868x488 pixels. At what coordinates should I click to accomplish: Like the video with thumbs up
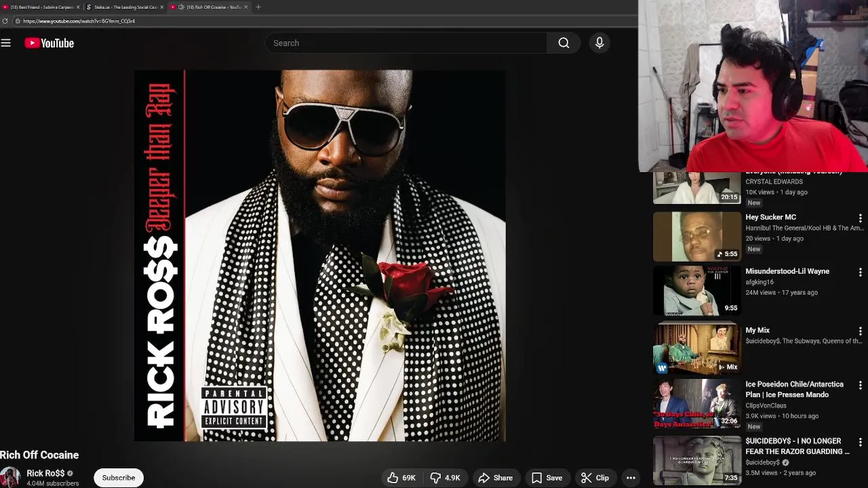[x=401, y=478]
